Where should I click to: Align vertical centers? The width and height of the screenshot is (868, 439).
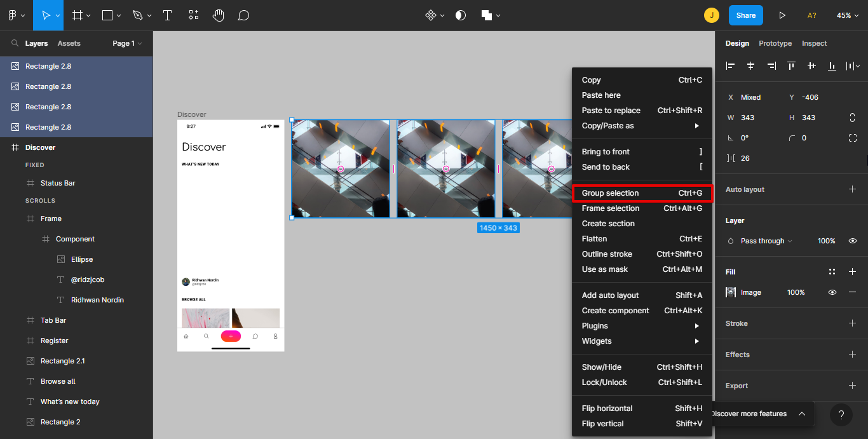811,65
